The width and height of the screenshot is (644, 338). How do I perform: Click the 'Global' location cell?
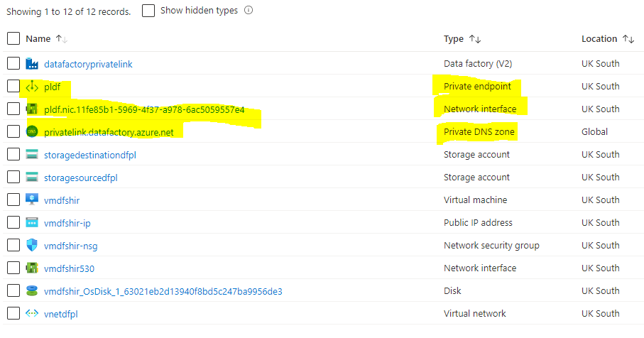click(594, 132)
